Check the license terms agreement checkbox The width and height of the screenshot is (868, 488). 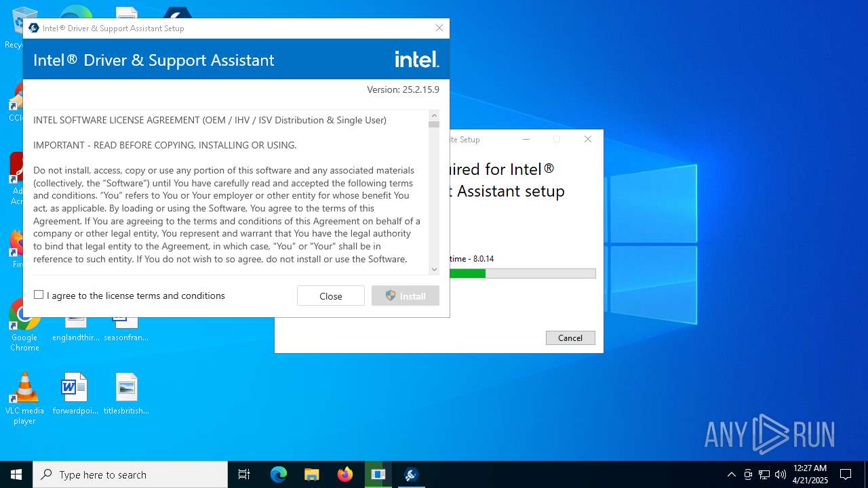click(39, 295)
